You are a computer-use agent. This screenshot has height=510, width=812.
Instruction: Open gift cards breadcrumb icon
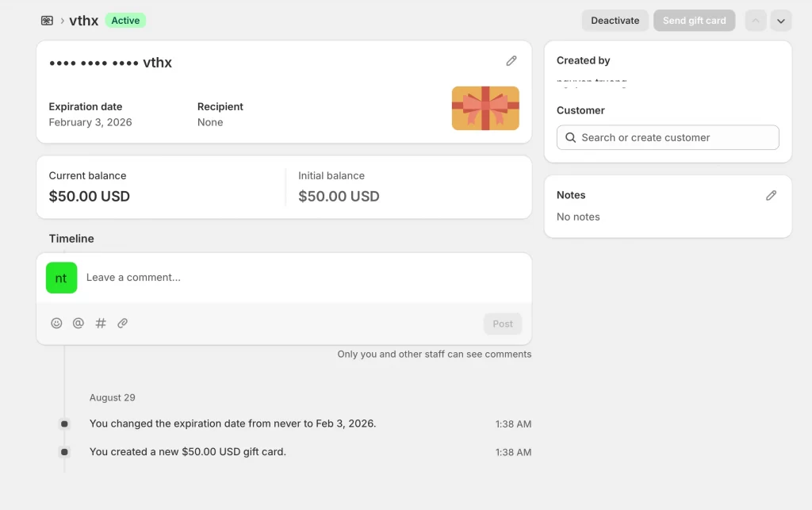[x=47, y=21]
